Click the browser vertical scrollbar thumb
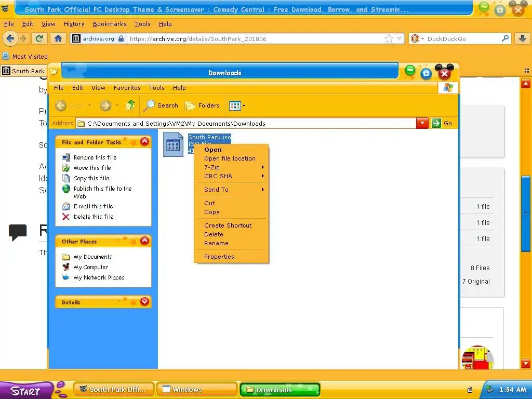Image resolution: width=532 pixels, height=399 pixels. point(526,214)
